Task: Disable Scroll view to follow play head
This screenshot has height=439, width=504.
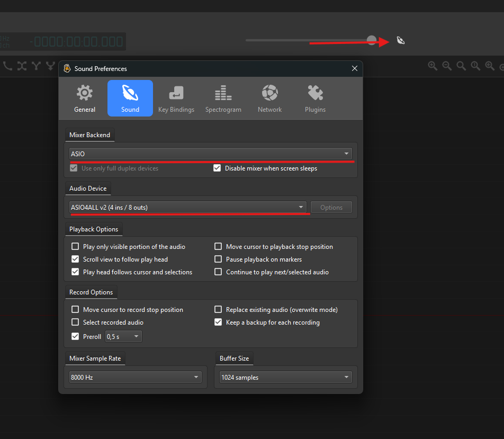Action: pos(75,259)
